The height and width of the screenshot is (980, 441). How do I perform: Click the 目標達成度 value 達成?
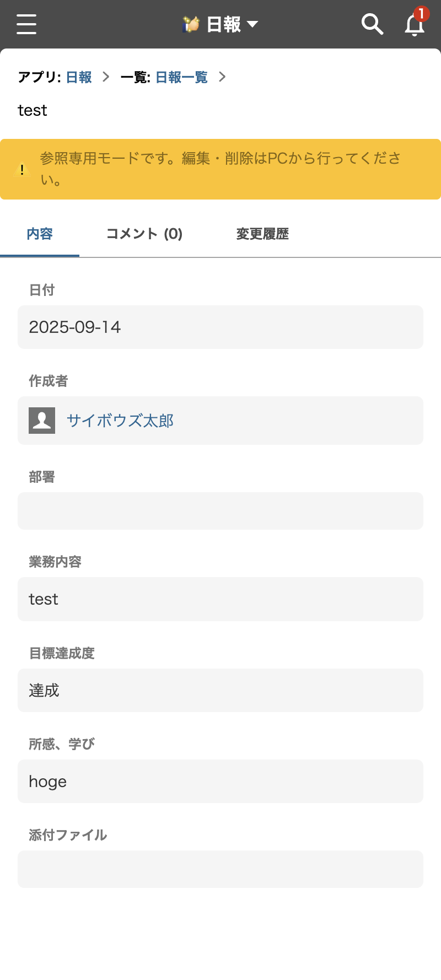click(x=220, y=690)
